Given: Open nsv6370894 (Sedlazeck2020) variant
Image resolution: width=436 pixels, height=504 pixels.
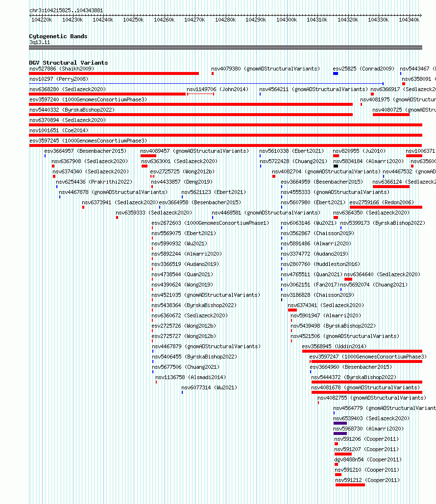Looking at the screenshot, I should pos(68,120).
